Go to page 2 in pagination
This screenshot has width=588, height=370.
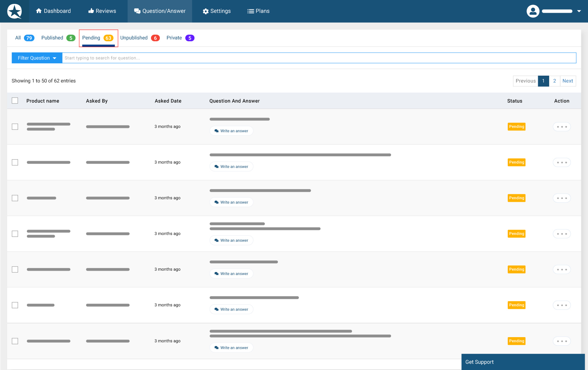click(554, 81)
